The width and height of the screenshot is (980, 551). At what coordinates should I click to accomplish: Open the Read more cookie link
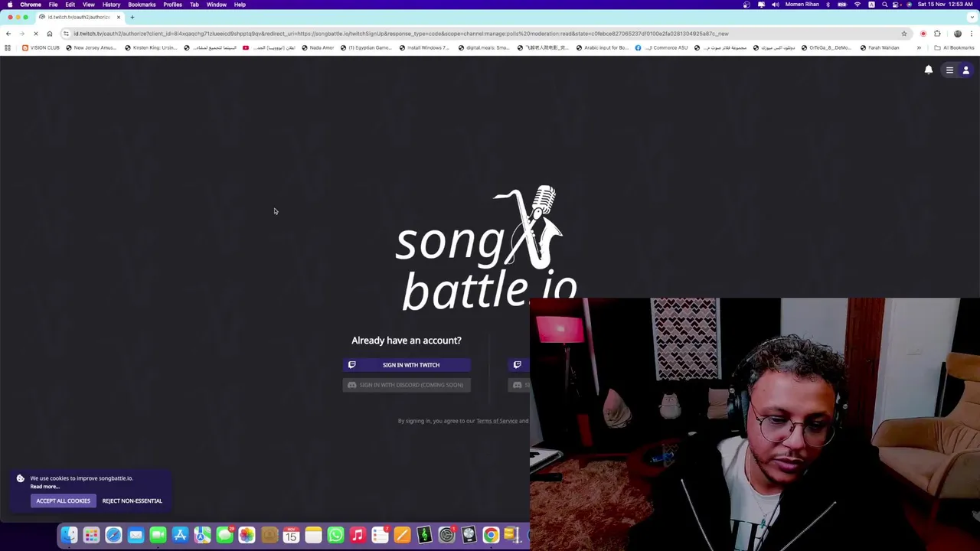click(44, 487)
